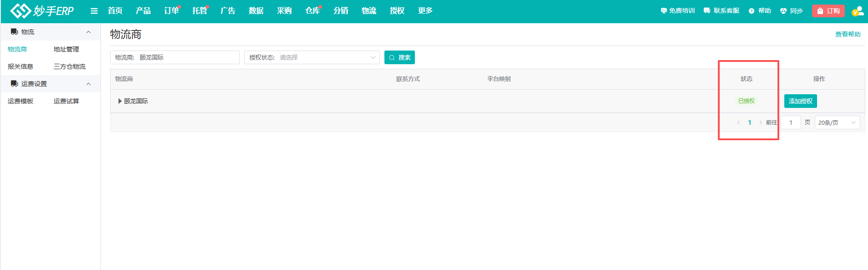
Task: Click the 添加授权 button
Action: pos(801,101)
